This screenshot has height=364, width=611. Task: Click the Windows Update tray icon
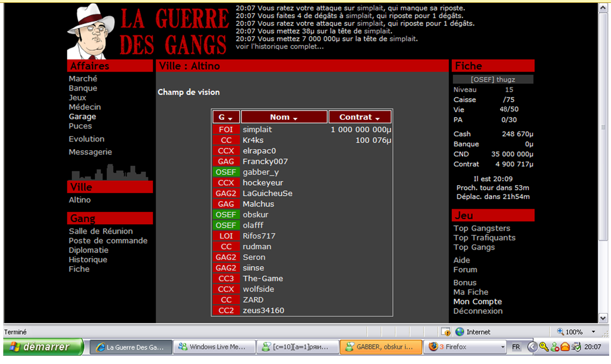coord(576,347)
